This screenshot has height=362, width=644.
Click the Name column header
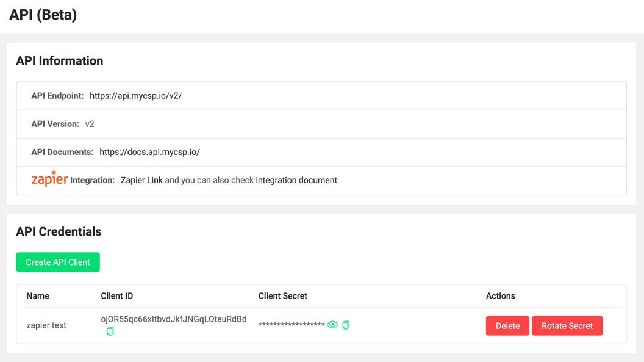pyautogui.click(x=37, y=295)
